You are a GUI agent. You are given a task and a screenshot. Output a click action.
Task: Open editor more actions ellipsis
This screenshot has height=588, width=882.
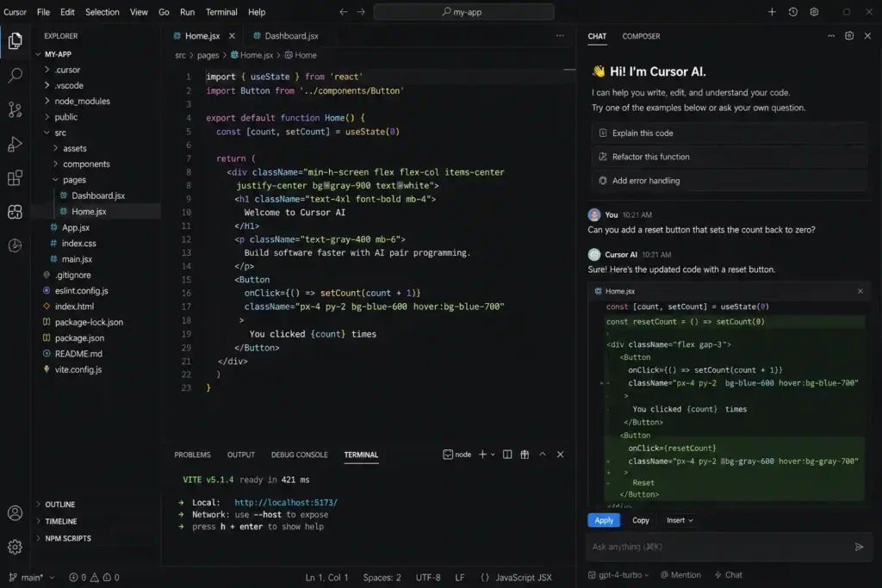560,35
